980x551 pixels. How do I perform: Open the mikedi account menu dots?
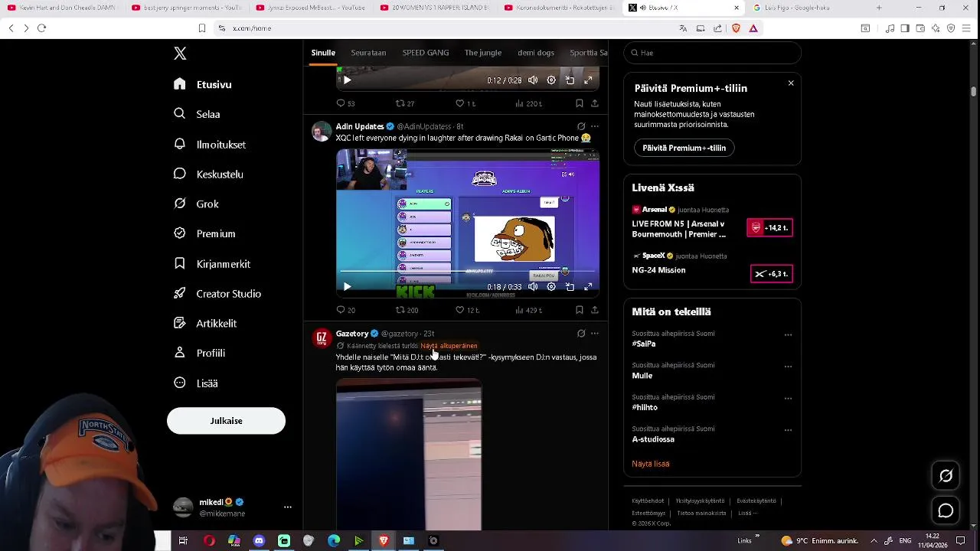coord(288,507)
